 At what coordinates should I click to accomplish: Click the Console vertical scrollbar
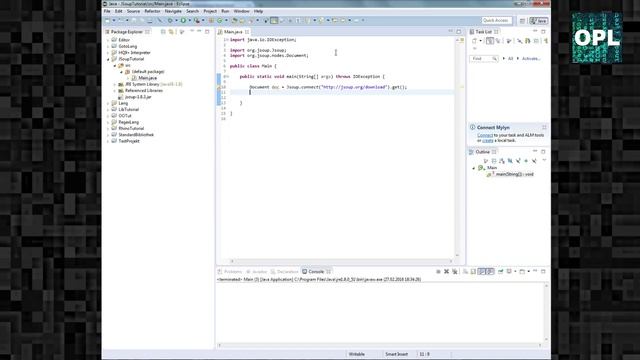[546, 312]
